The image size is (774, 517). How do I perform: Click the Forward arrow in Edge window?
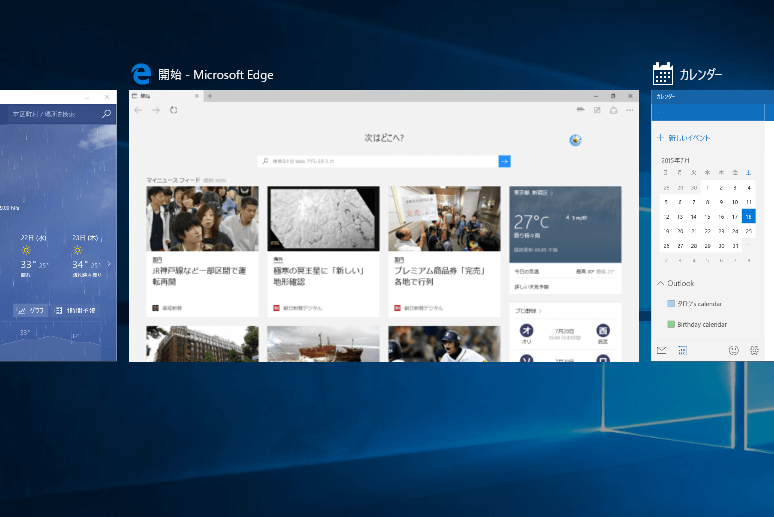pyautogui.click(x=156, y=110)
